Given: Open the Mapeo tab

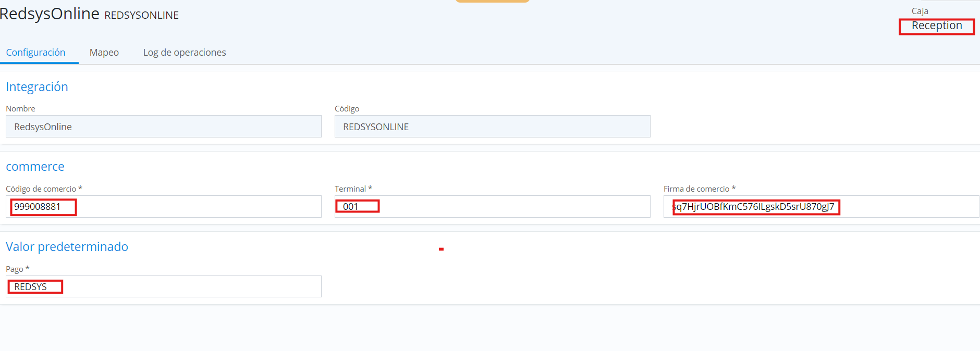Looking at the screenshot, I should click(104, 53).
